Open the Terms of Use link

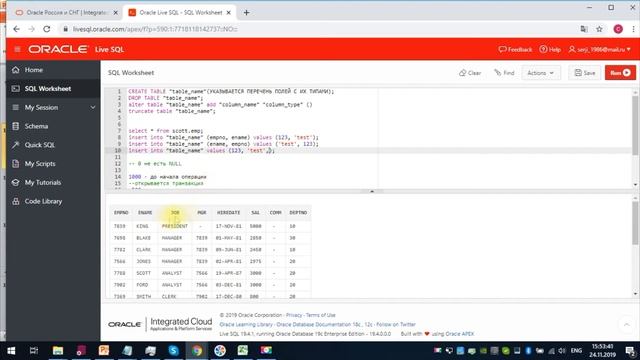[320, 315]
